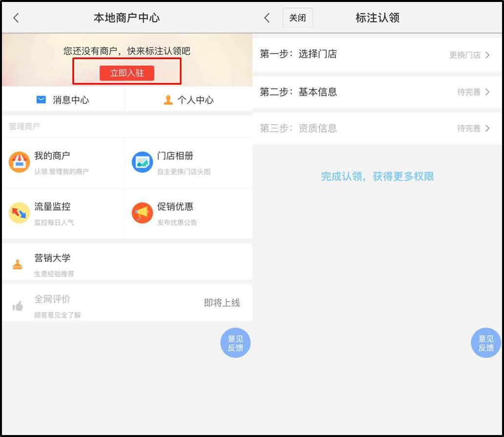Tap the 立即入驻 red button
Image resolution: width=504 pixels, height=437 pixels.
(x=126, y=72)
